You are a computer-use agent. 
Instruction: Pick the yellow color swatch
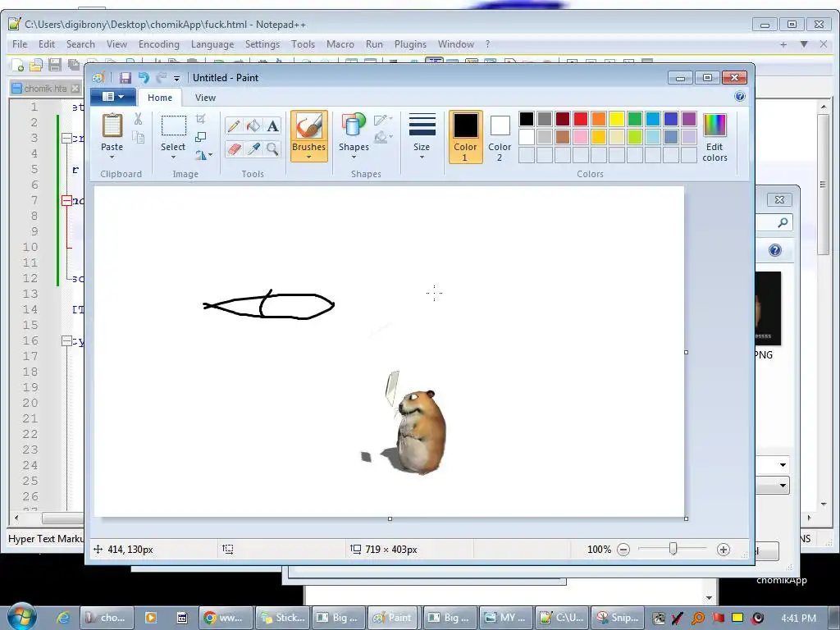617,119
